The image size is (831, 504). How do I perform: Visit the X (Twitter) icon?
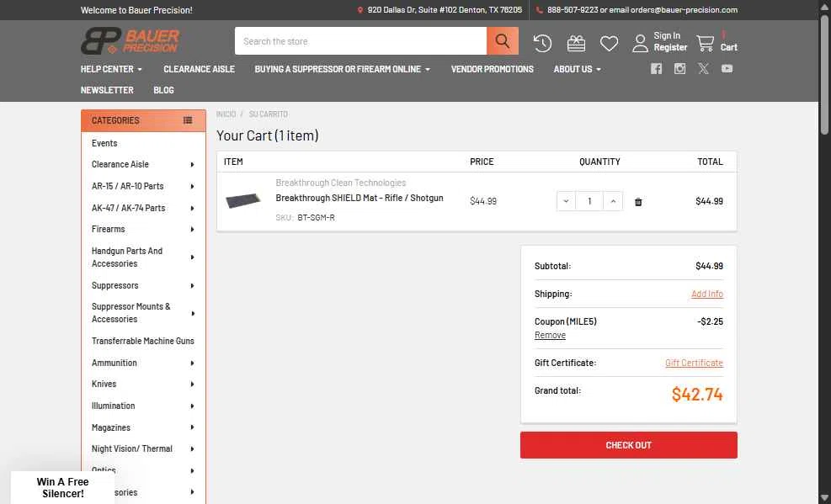coord(703,68)
